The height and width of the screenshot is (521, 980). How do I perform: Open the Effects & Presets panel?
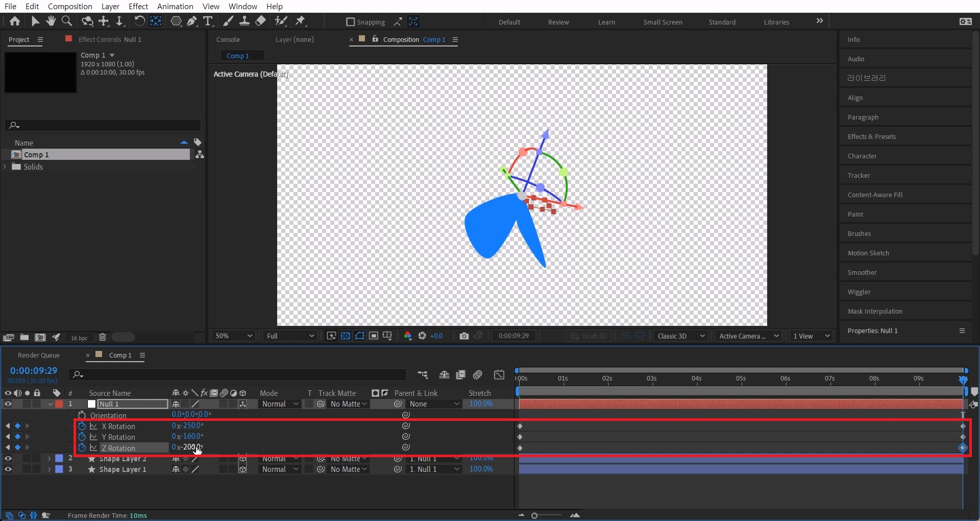872,136
